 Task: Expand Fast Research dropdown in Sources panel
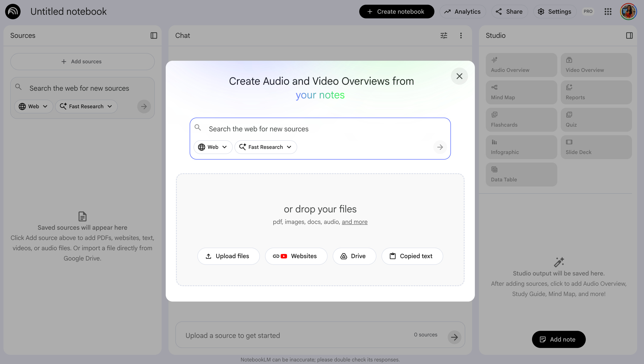coord(86,107)
